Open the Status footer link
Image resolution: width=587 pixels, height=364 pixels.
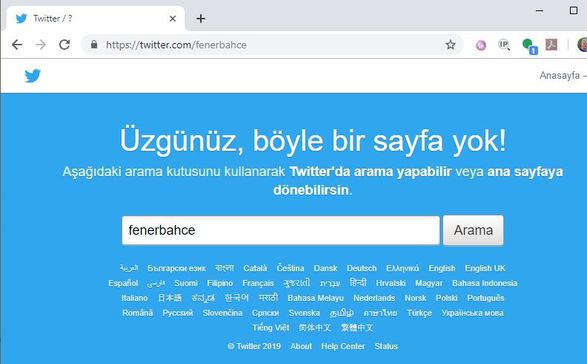[x=386, y=346]
